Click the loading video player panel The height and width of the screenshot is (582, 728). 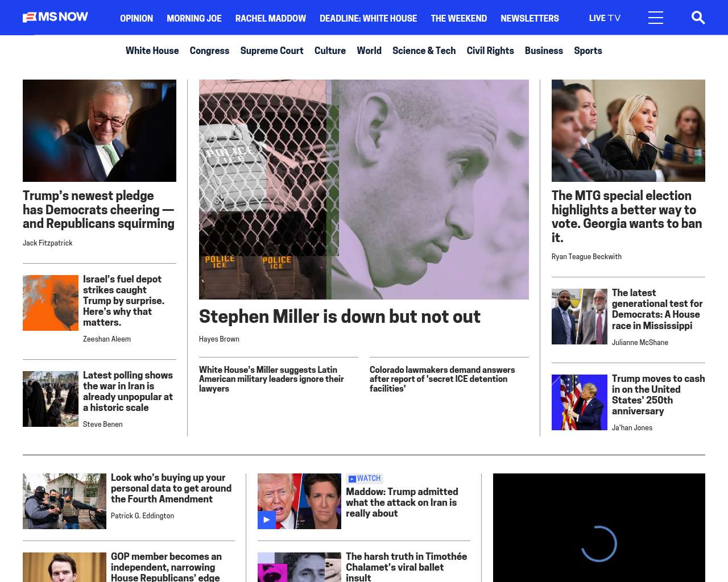[599, 527]
